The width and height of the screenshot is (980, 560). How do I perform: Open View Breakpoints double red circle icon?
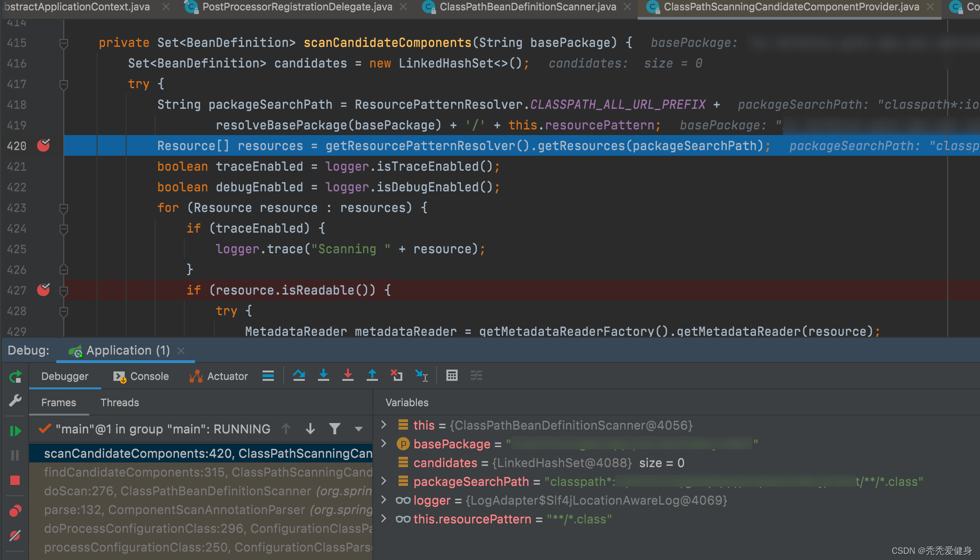(x=15, y=511)
